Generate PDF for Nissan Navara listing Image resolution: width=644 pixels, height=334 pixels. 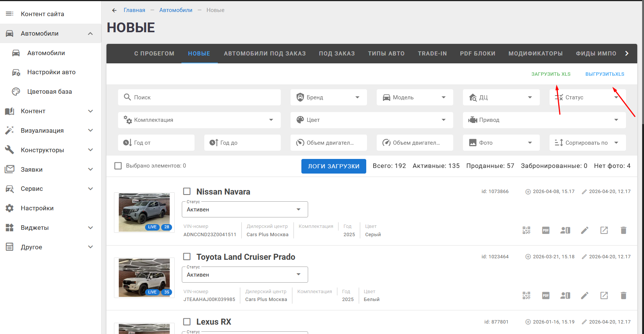546,230
